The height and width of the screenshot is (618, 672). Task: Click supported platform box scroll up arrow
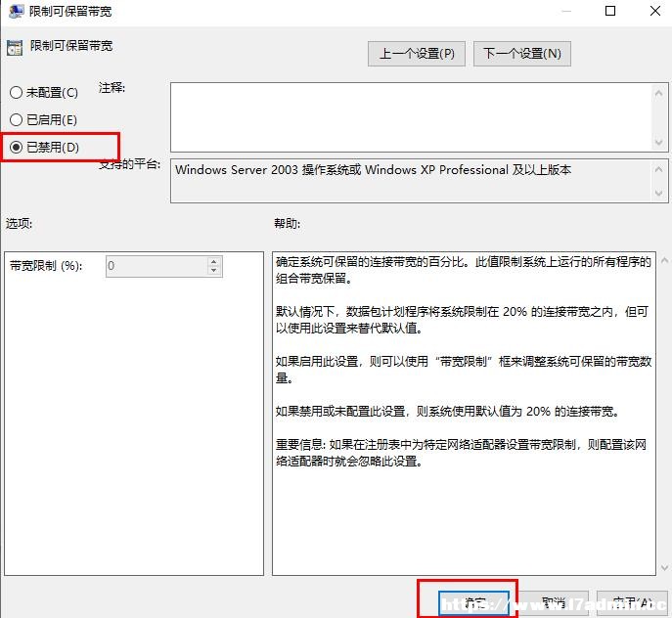(658, 170)
